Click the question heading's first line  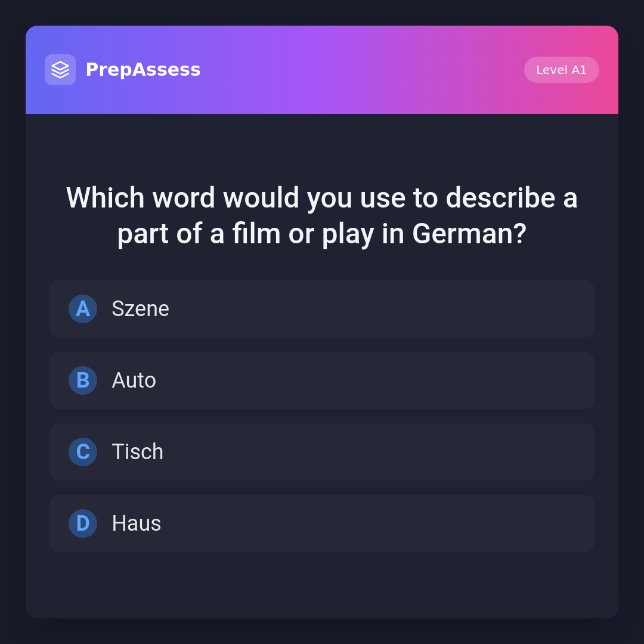[322, 198]
